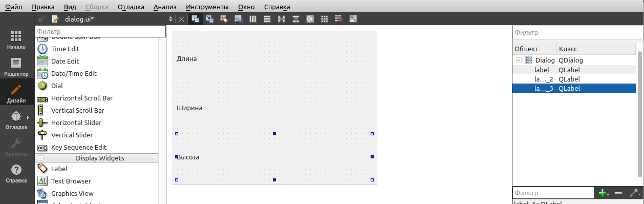The width and height of the screenshot is (644, 204).
Task: Apply form layout icon
Action: coord(310,19)
